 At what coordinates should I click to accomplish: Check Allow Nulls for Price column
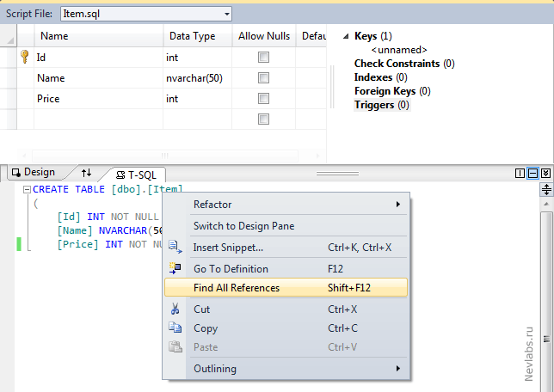pyautogui.click(x=264, y=99)
